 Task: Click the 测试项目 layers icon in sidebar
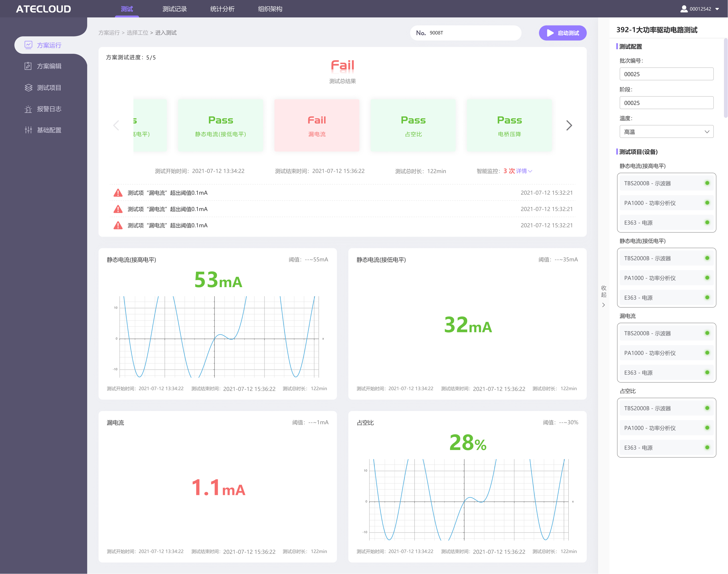tap(28, 88)
